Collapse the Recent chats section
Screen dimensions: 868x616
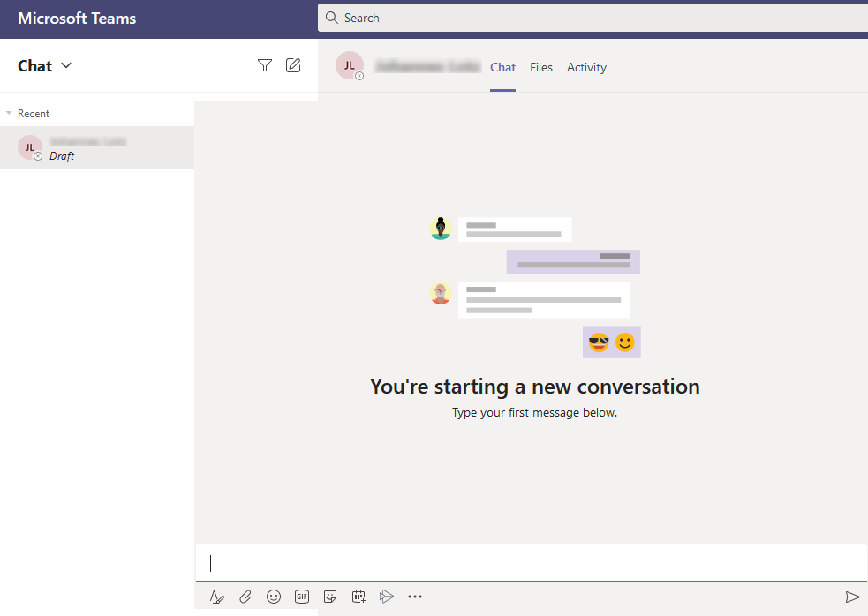click(x=10, y=114)
